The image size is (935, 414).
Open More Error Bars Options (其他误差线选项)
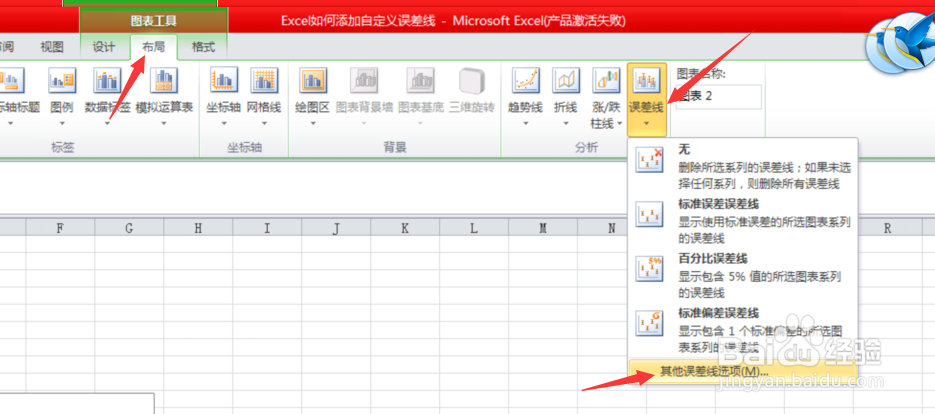(744, 370)
